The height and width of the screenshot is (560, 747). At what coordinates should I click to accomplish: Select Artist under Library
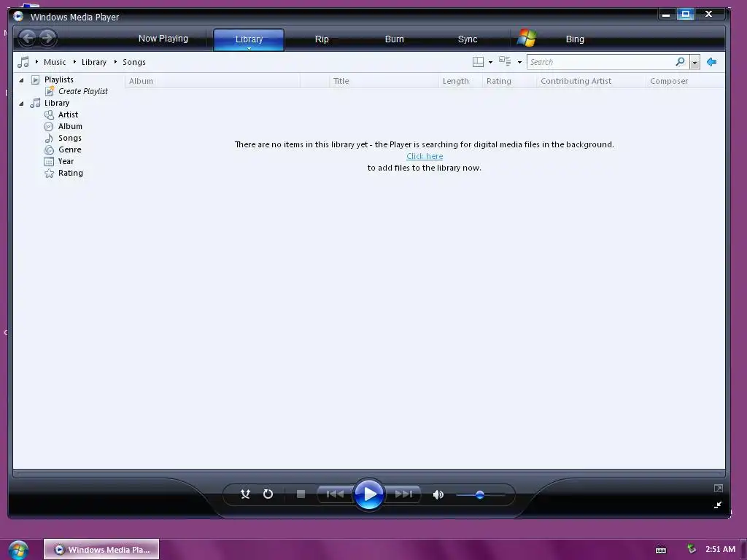point(68,114)
